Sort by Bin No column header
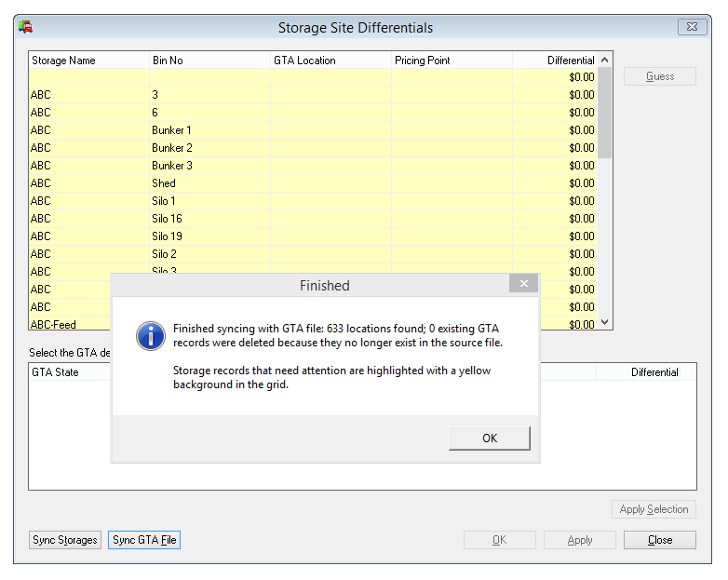Image resolution: width=728 pixels, height=580 pixels. click(209, 61)
